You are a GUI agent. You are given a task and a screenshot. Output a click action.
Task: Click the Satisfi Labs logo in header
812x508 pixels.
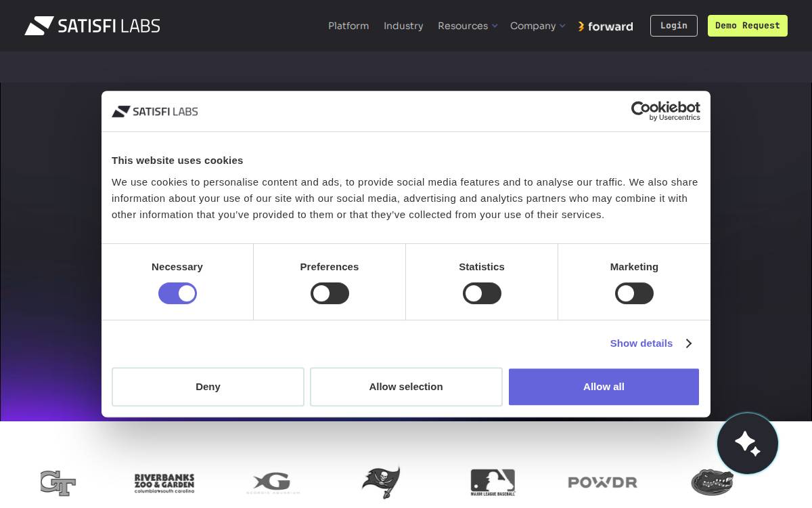pyautogui.click(x=92, y=26)
